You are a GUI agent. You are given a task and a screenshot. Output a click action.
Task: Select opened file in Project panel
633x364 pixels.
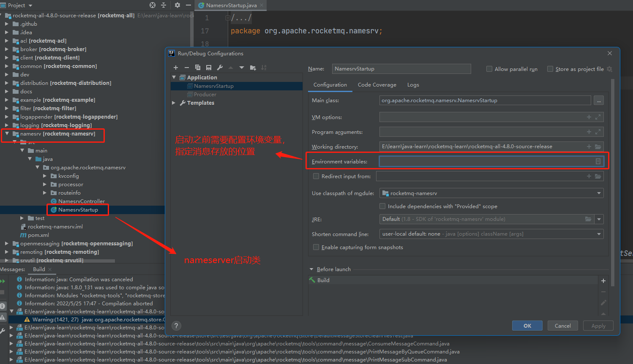(153, 5)
